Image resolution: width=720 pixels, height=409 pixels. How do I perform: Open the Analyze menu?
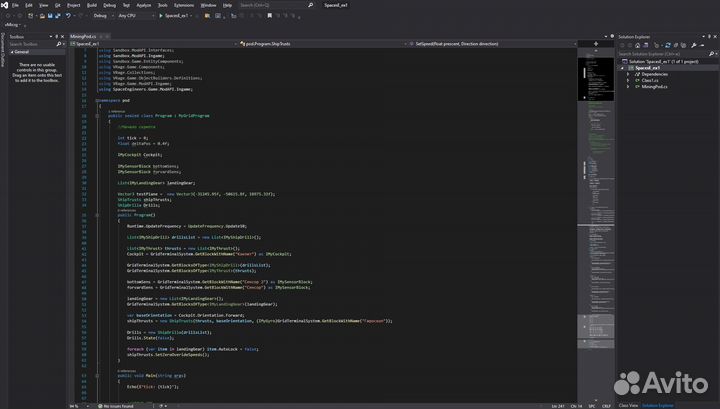click(x=144, y=5)
